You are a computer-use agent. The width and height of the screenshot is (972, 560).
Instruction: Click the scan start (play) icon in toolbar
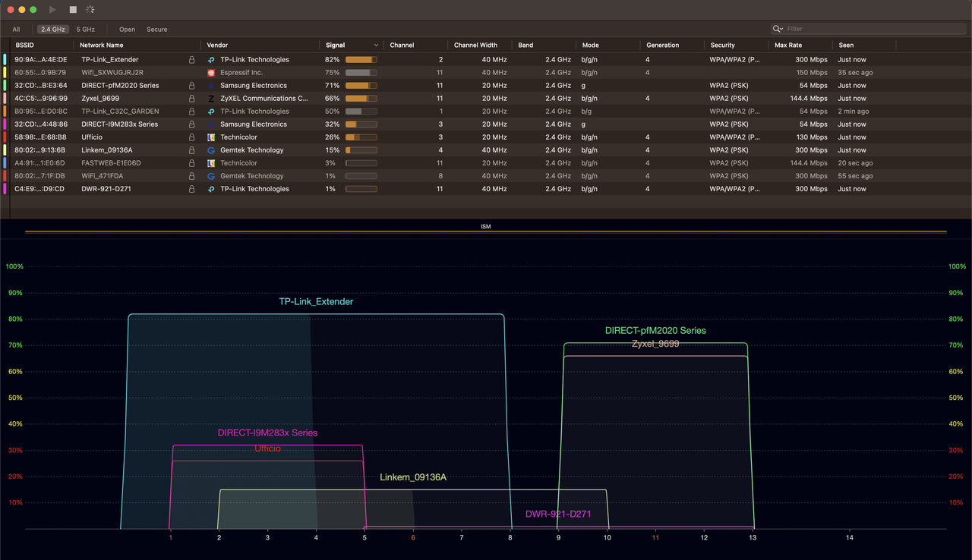coord(52,10)
